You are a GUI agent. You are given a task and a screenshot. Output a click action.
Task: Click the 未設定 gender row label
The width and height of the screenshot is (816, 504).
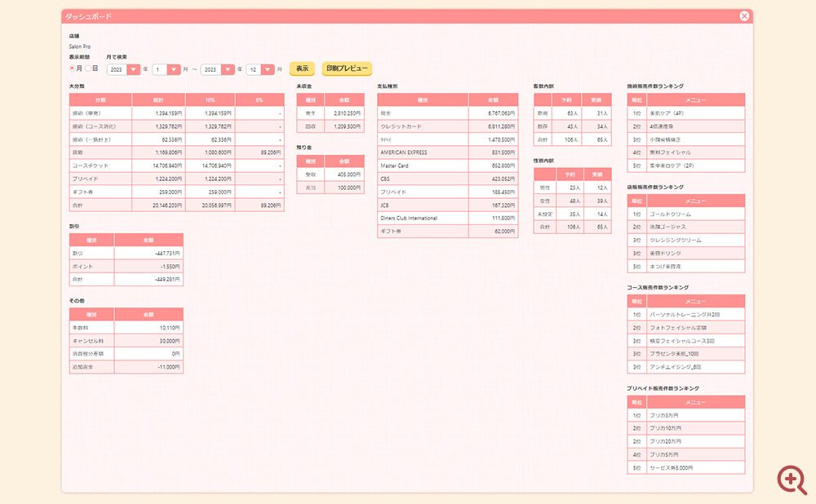[545, 214]
